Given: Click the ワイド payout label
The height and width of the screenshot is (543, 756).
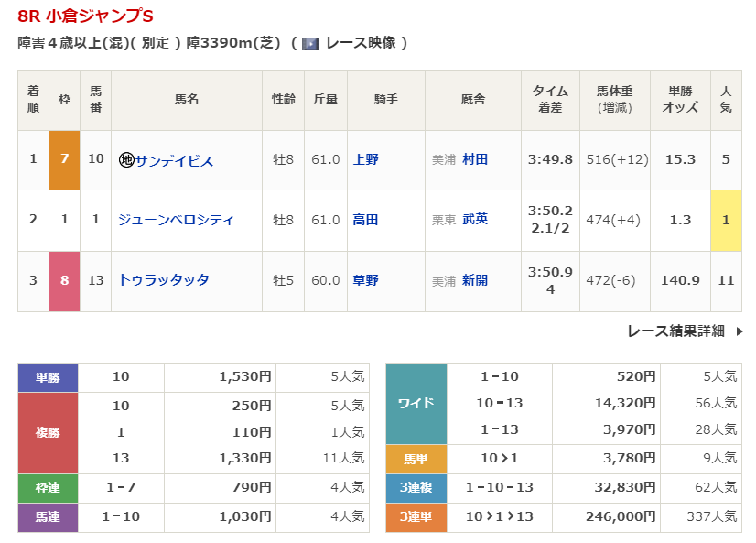Looking at the screenshot, I should click(x=416, y=404).
